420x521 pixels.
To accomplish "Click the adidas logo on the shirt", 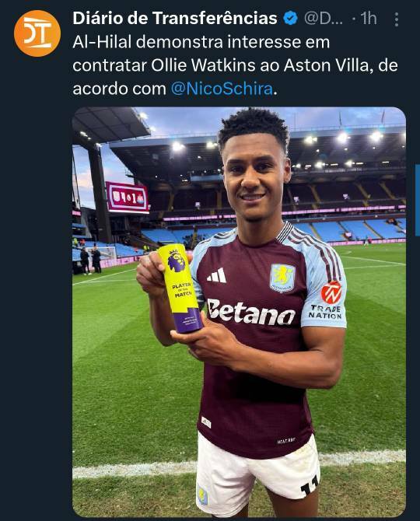I will point(217,275).
